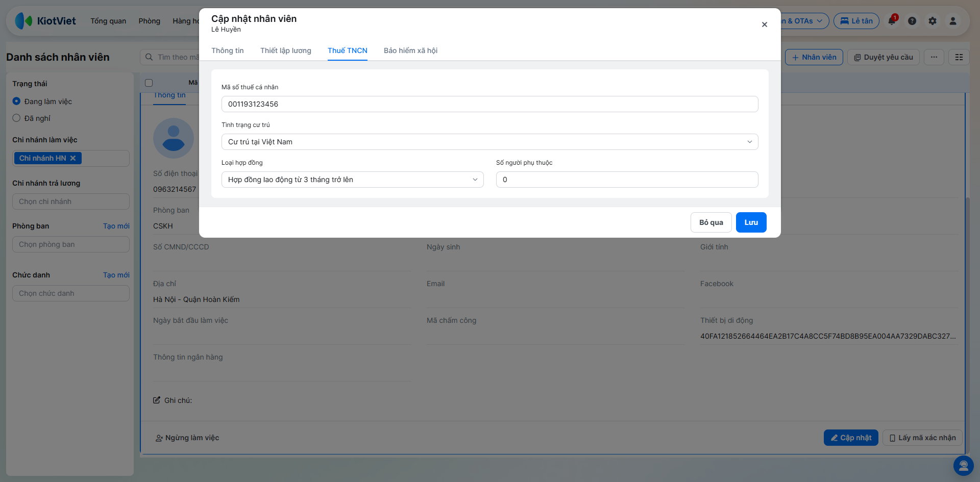
Task: Click the Ghi chú edit icon
Action: coord(157,400)
